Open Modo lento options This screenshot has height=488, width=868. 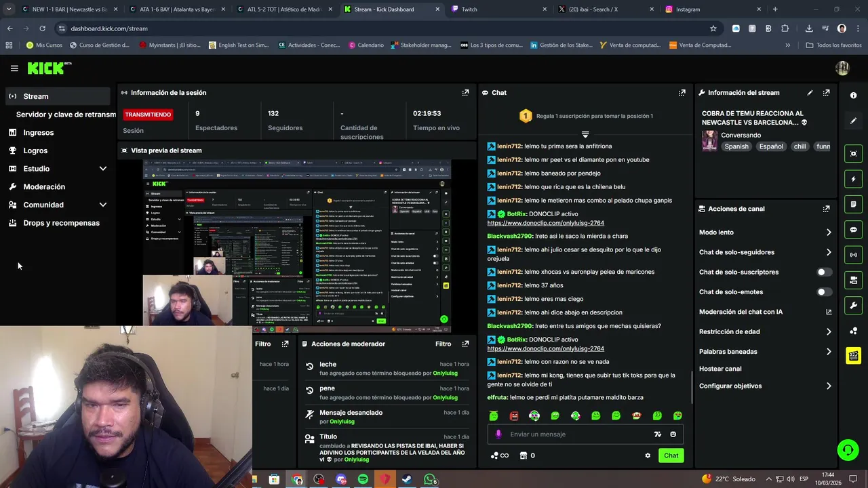765,232
